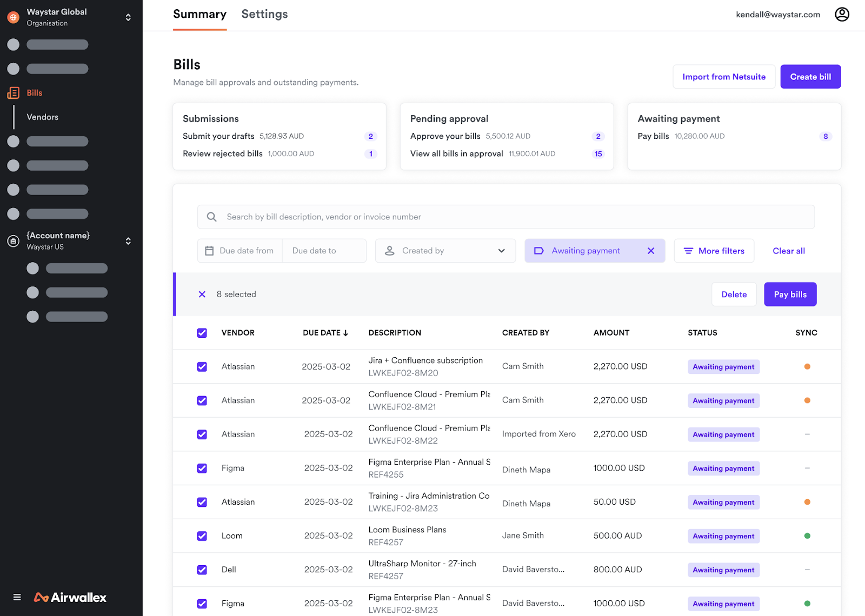Click Awaiting payment status badge in Loom row

[723, 536]
